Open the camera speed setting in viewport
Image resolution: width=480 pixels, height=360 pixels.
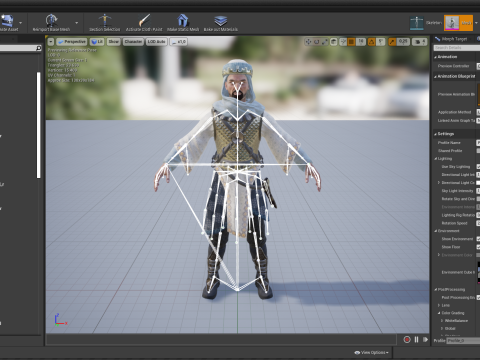coord(419,42)
